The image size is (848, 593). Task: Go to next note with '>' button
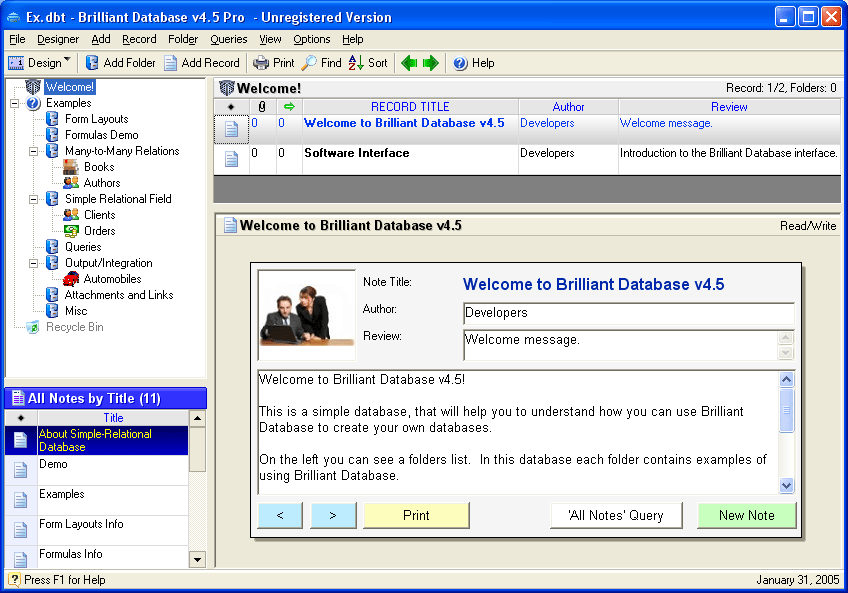(333, 516)
